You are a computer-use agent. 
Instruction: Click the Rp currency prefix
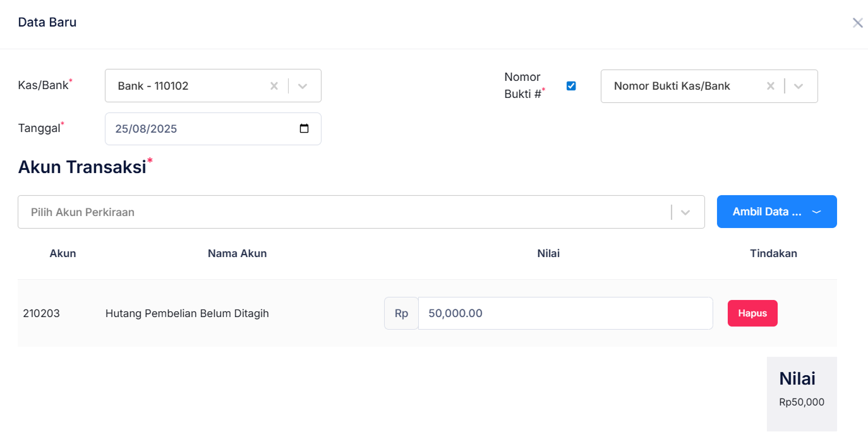[x=401, y=313]
